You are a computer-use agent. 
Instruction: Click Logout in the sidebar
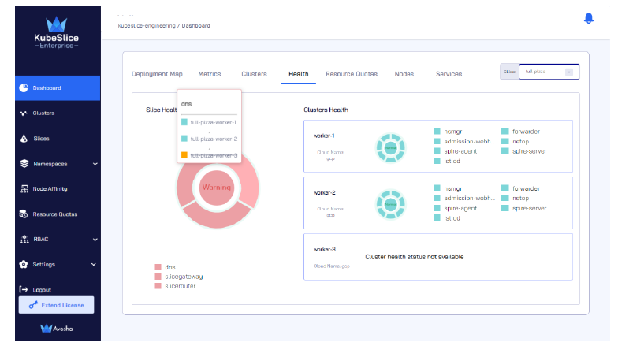tap(42, 290)
